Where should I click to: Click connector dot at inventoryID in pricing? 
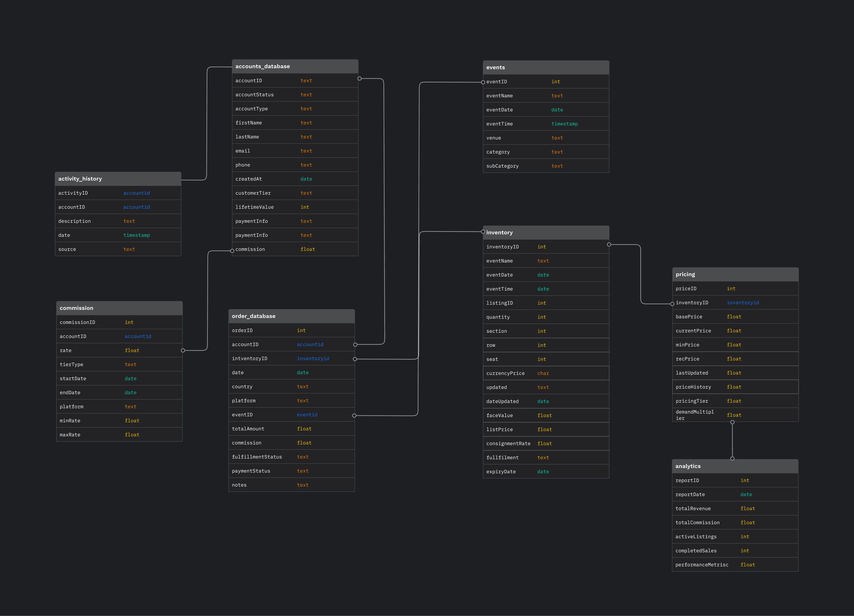tap(672, 304)
